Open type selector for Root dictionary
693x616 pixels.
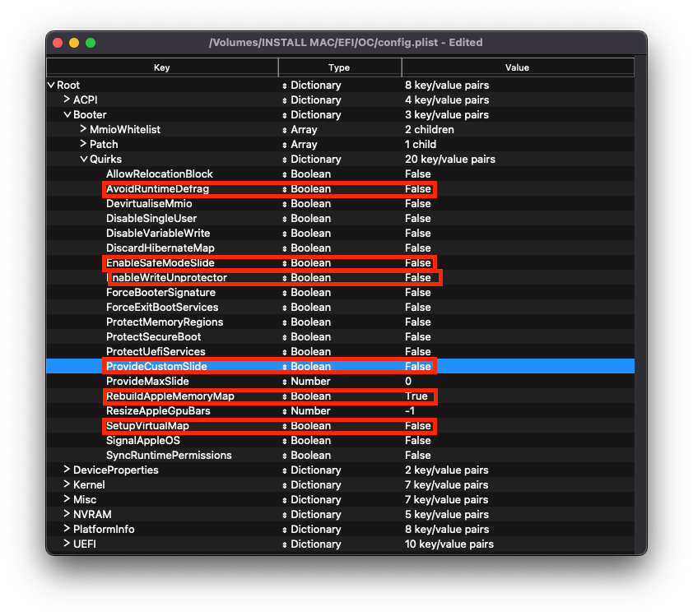tap(285, 86)
